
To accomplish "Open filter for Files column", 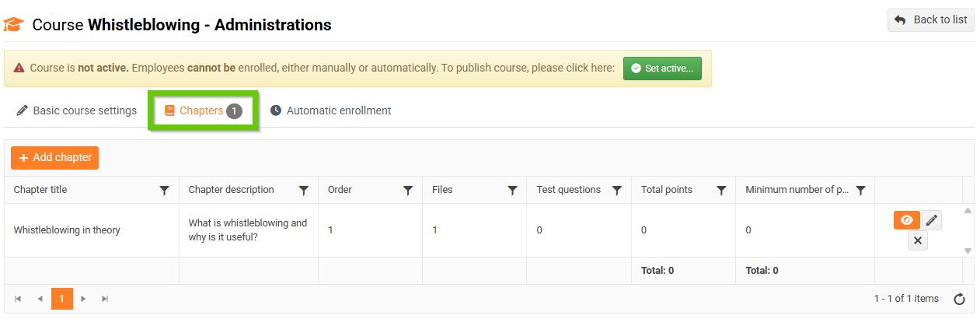I will click(x=512, y=190).
